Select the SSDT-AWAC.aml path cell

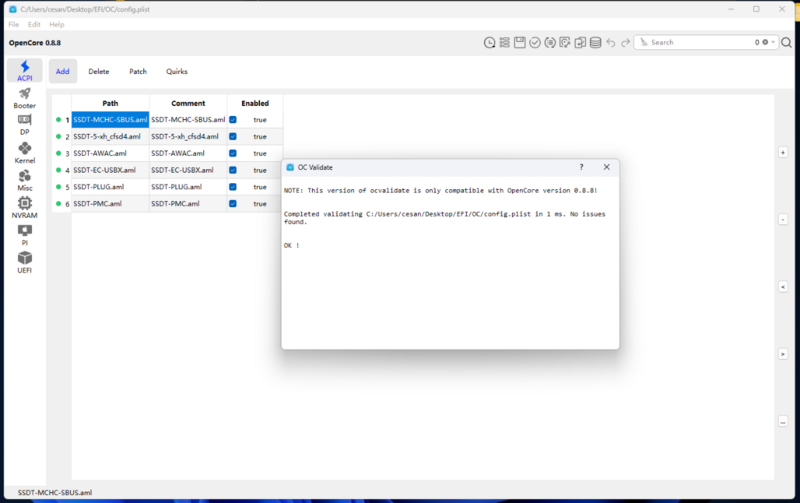(x=110, y=154)
